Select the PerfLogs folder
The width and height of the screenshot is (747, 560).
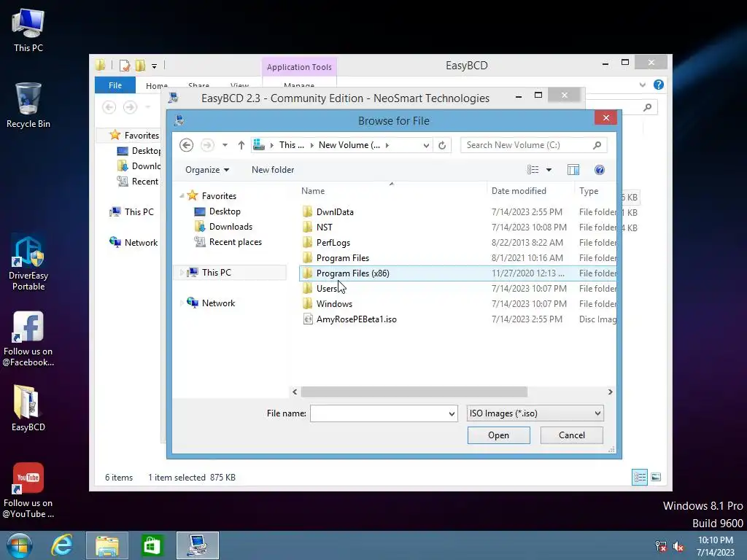(x=333, y=242)
